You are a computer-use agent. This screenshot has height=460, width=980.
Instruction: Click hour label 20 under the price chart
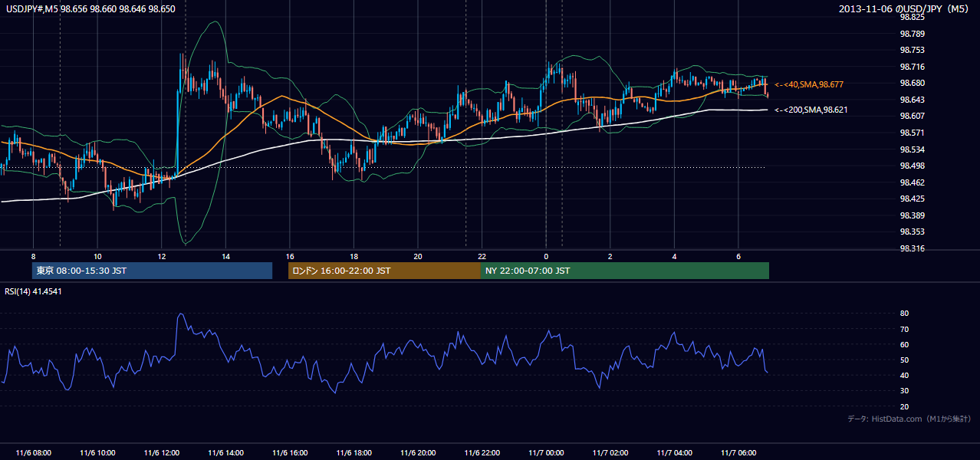click(418, 256)
